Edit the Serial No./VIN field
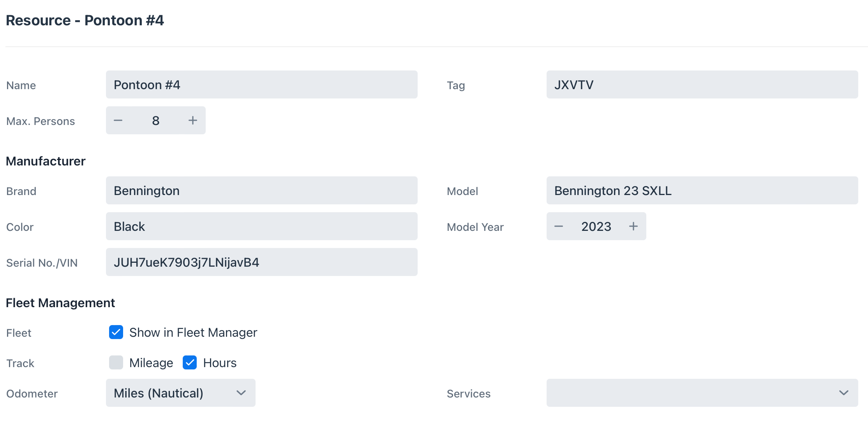The image size is (868, 422). coord(262,262)
